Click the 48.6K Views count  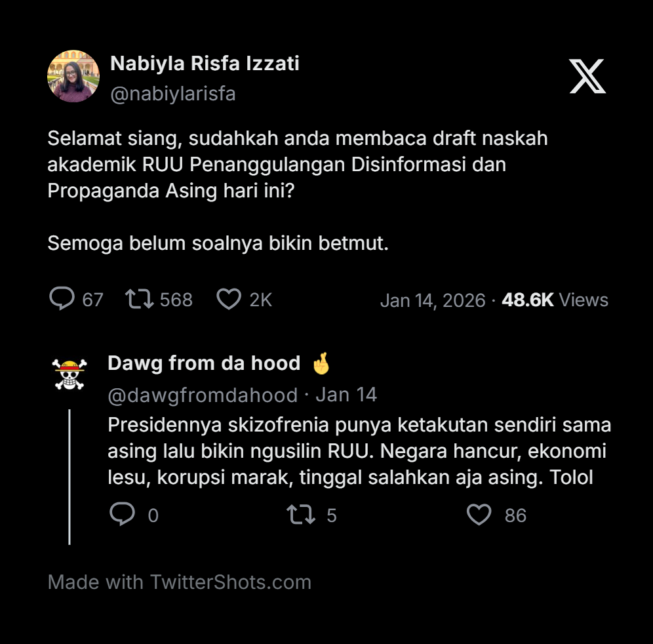click(x=555, y=300)
